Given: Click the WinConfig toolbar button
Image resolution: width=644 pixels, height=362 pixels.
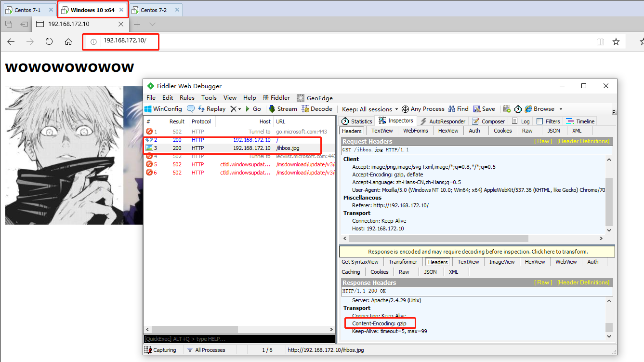Looking at the screenshot, I should coord(163,109).
